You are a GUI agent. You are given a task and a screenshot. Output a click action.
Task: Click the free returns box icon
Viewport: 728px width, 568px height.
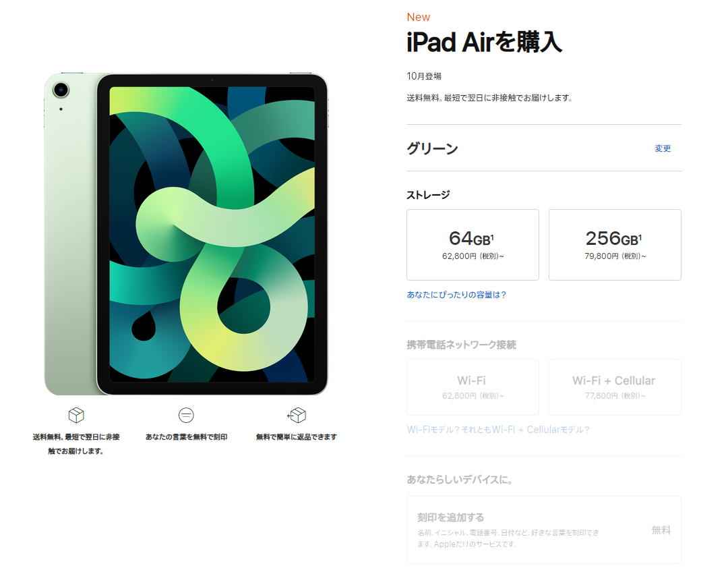297,415
